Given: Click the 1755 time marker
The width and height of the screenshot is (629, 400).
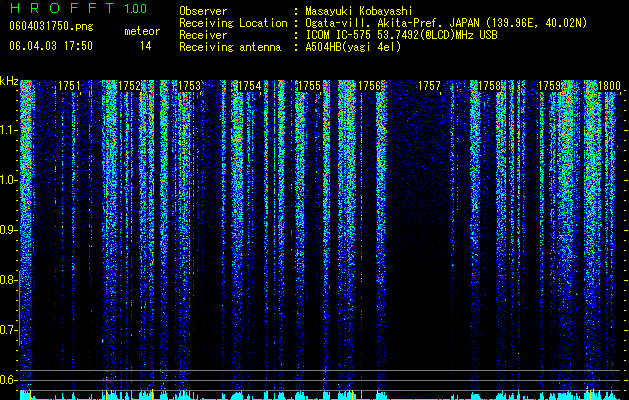Looking at the screenshot, I should [x=309, y=86].
